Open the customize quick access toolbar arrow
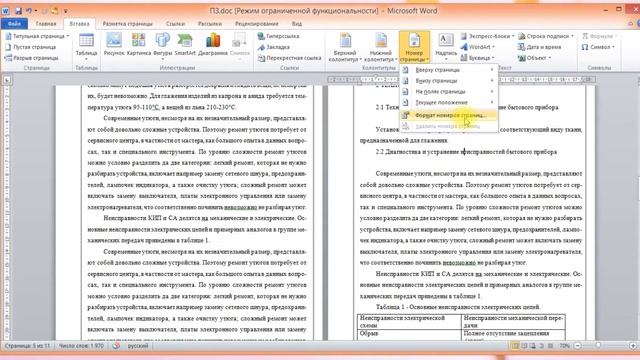This screenshot has height=360, width=640. tap(66, 11)
